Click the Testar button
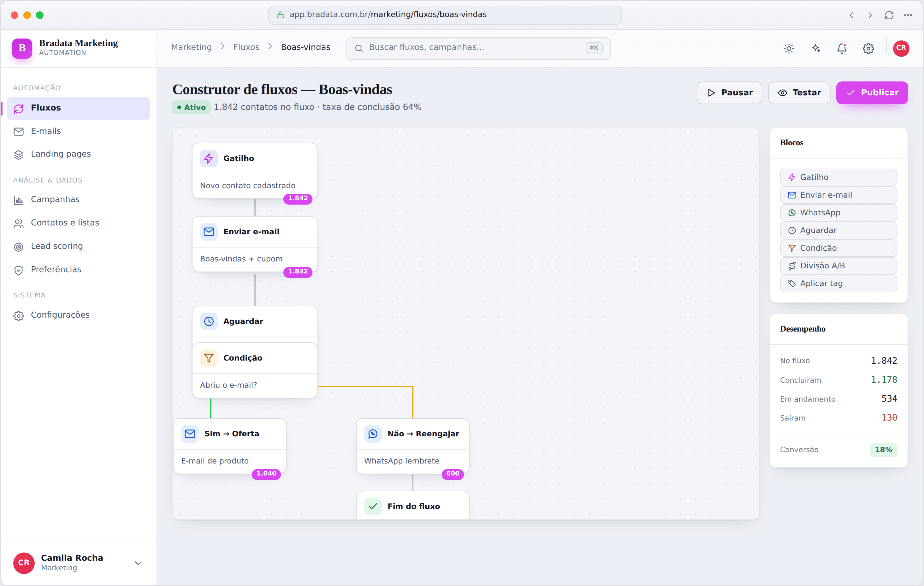Screen dimensions: 924x586 799,93
